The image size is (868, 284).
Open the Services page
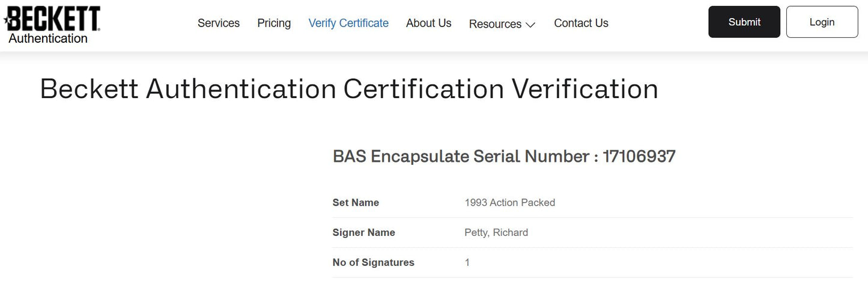tap(219, 23)
